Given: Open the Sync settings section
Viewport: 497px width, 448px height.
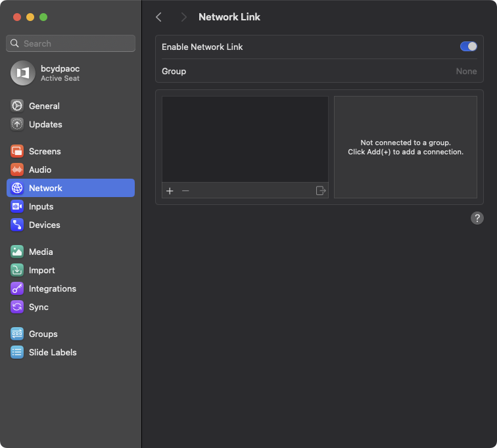Looking at the screenshot, I should pyautogui.click(x=38, y=307).
